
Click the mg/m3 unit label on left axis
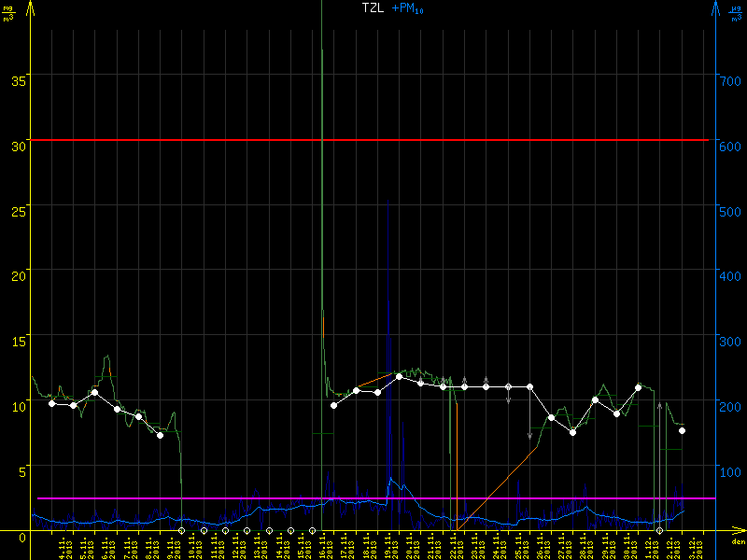click(x=8, y=12)
